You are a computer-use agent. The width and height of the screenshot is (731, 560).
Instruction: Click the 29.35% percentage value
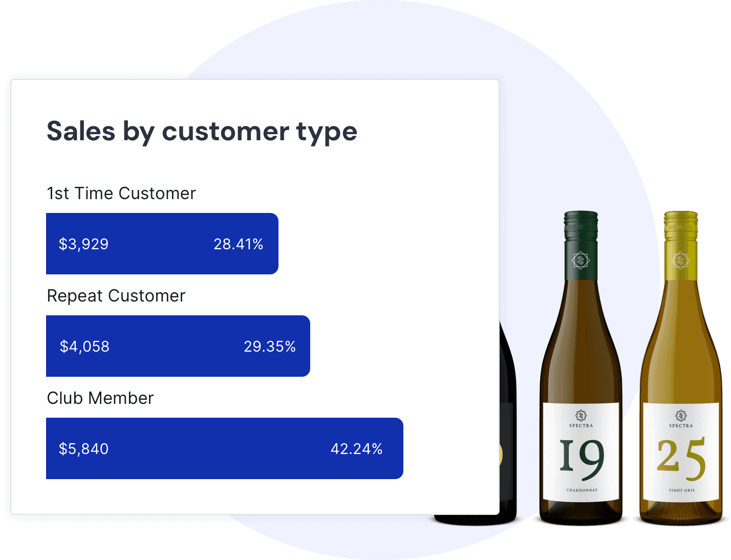click(270, 347)
